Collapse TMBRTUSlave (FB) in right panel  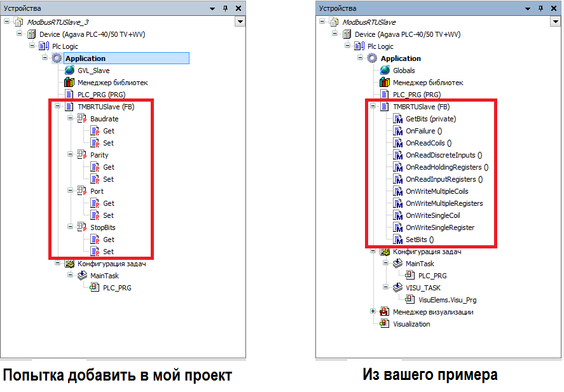point(373,106)
